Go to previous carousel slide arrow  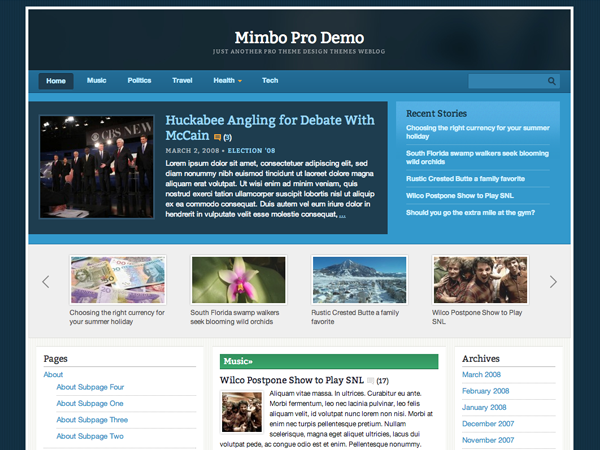coord(46,282)
